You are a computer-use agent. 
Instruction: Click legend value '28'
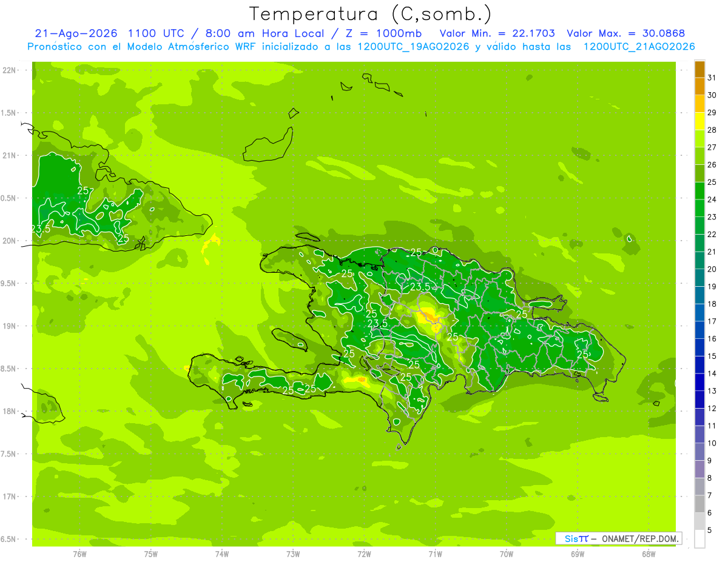coord(712,130)
